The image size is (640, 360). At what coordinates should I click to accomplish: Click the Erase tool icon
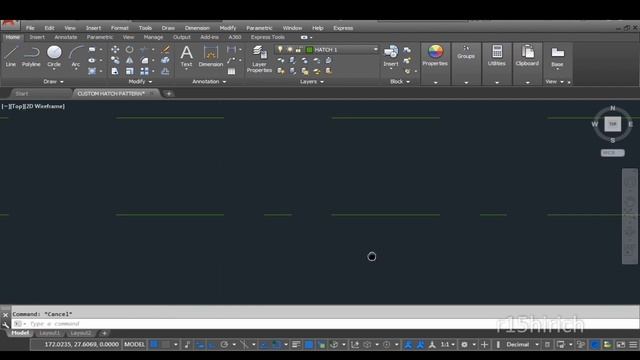click(165, 49)
